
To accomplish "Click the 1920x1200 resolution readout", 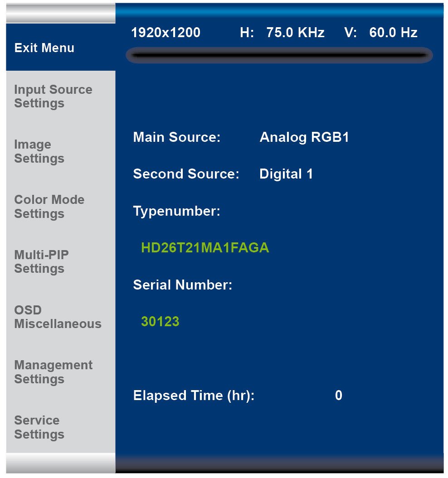I will 166,33.
